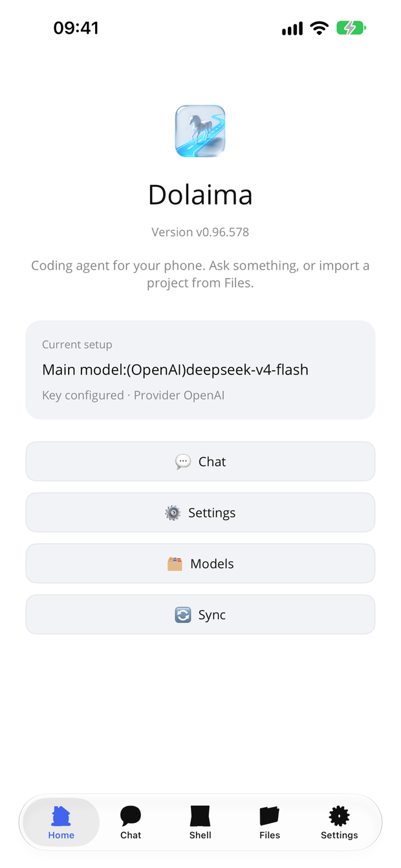Tap the card box emoji on Models button
The width and height of the screenshot is (401, 868).
pos(175,564)
